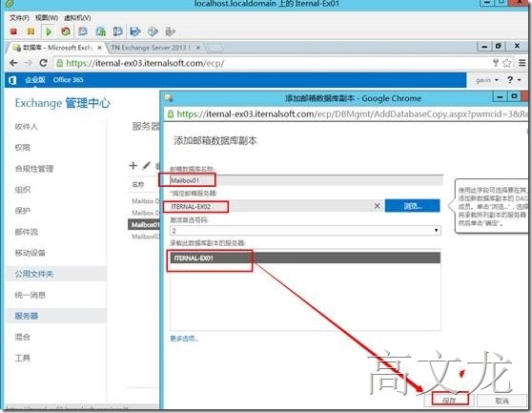Open 混合 in the left navigation
This screenshot has height=413, width=532.
[23, 337]
